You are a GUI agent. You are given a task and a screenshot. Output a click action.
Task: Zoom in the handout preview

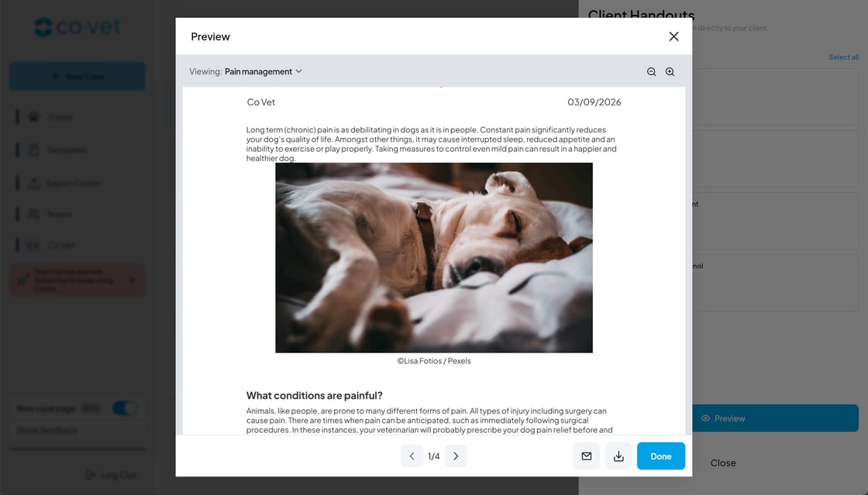(x=670, y=72)
